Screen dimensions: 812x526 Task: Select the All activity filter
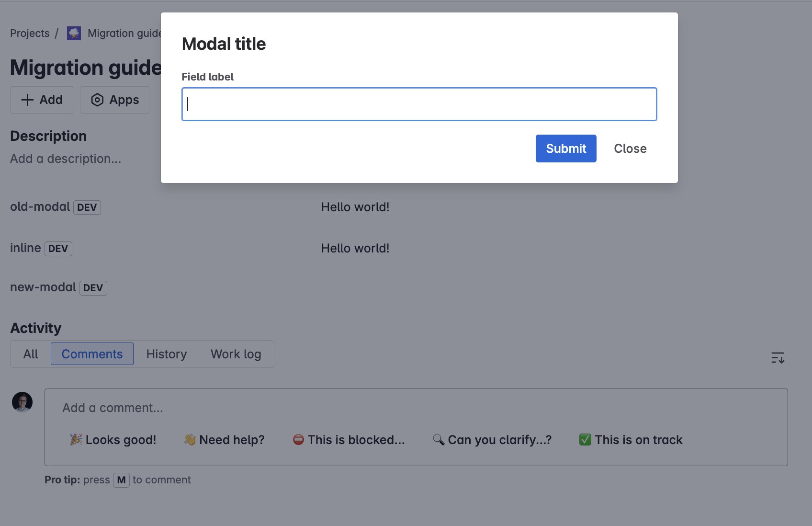[x=30, y=354]
